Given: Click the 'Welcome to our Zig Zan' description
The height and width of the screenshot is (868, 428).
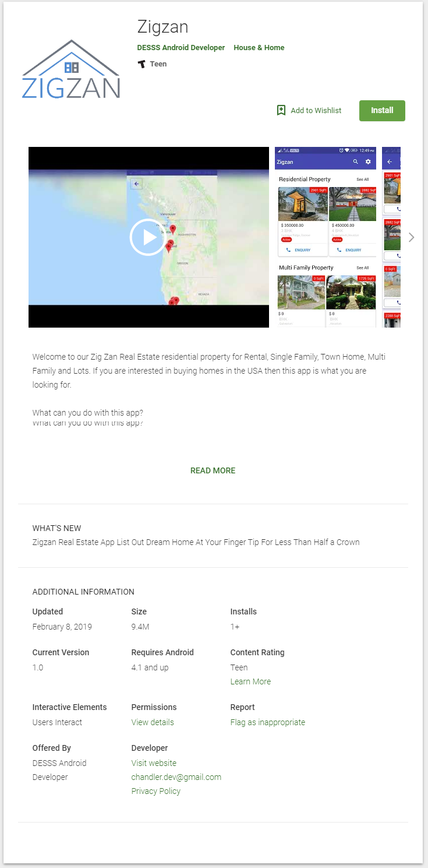Looking at the screenshot, I should [x=209, y=371].
